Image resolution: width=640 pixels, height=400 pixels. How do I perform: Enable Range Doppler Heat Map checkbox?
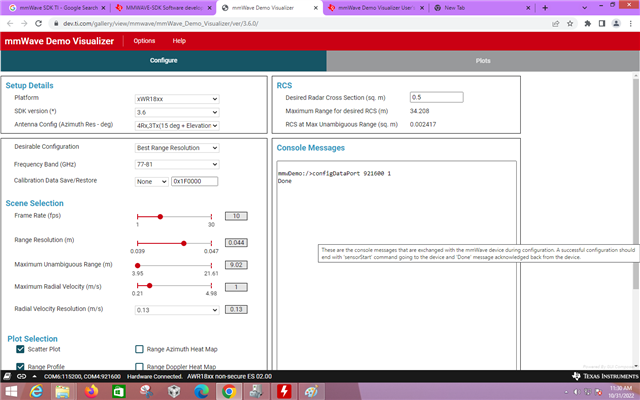click(139, 366)
